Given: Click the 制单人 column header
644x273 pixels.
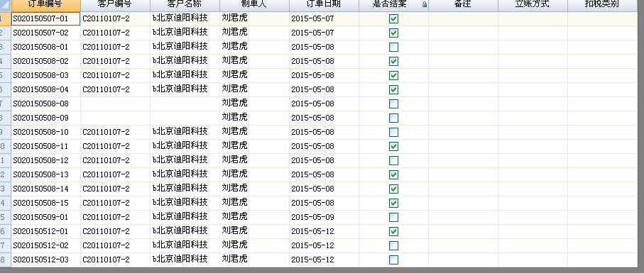Looking at the screenshot, I should pyautogui.click(x=255, y=5).
